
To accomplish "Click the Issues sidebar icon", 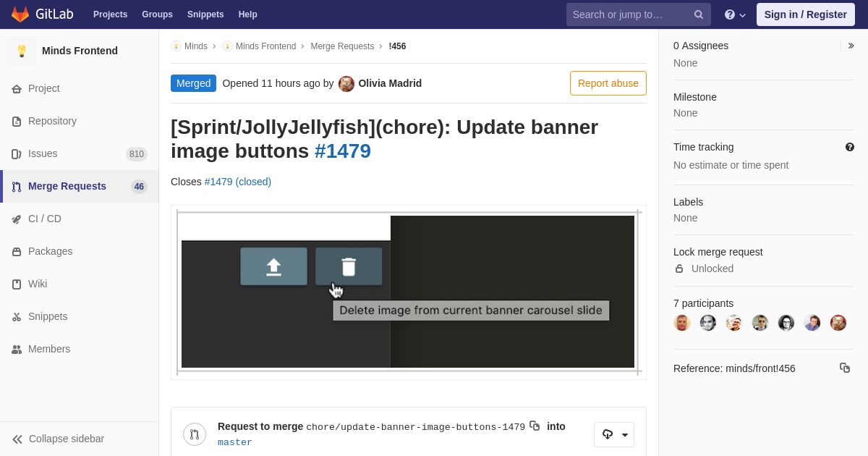I will [17, 153].
